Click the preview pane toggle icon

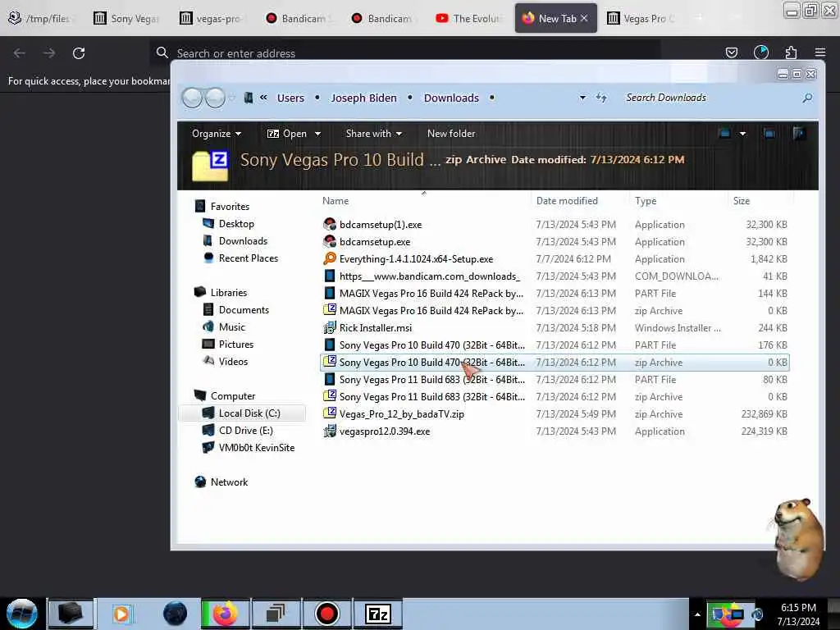click(769, 134)
